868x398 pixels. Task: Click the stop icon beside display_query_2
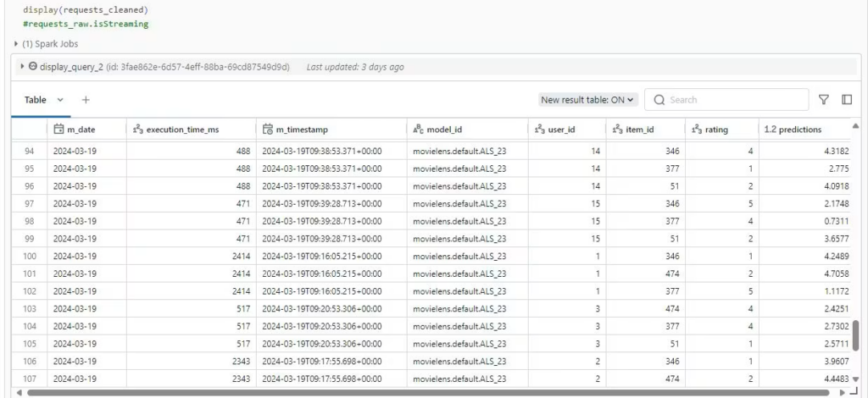click(32, 66)
